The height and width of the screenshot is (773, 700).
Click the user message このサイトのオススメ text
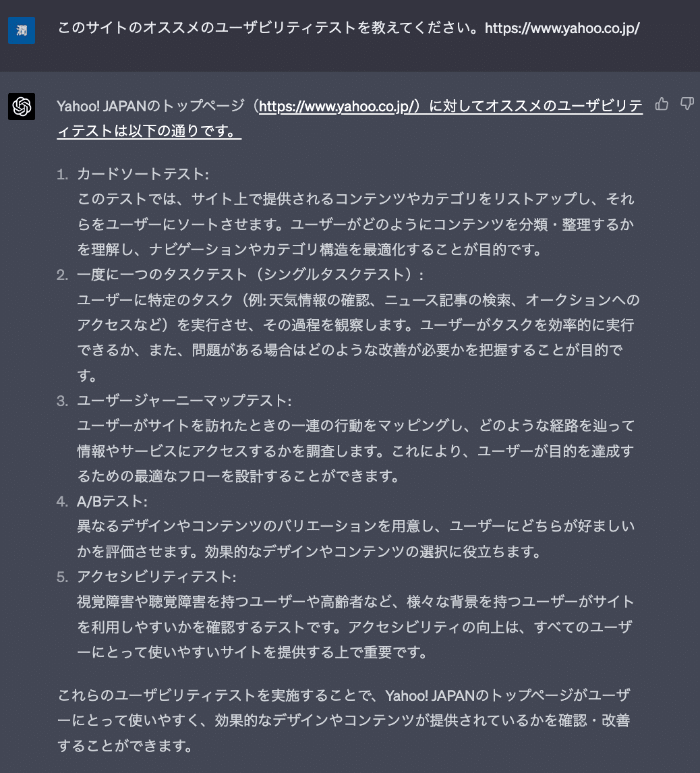[270, 28]
